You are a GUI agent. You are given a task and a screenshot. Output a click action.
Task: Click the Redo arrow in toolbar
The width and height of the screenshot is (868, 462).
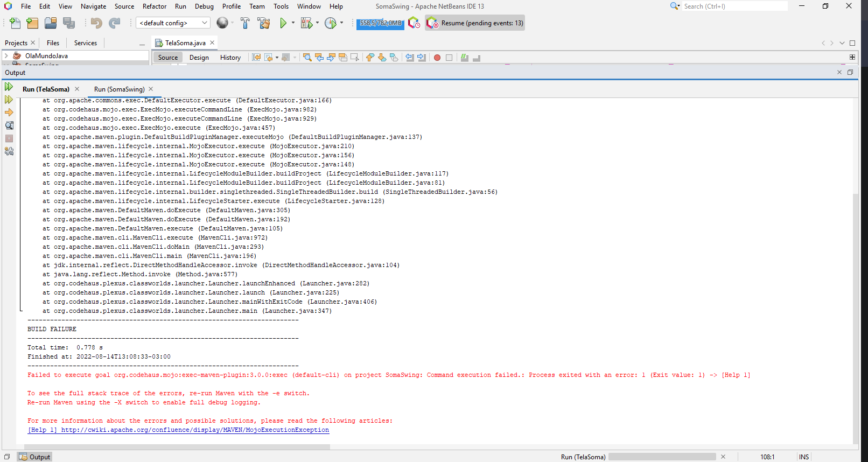pos(115,23)
